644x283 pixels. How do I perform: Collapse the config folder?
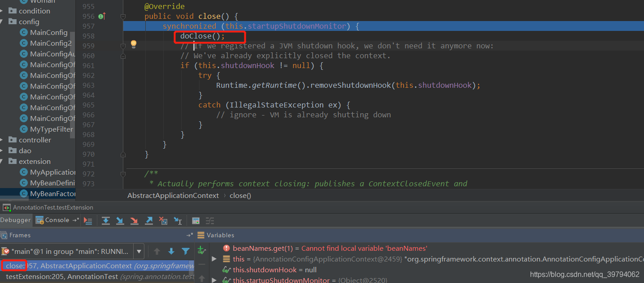[2, 21]
